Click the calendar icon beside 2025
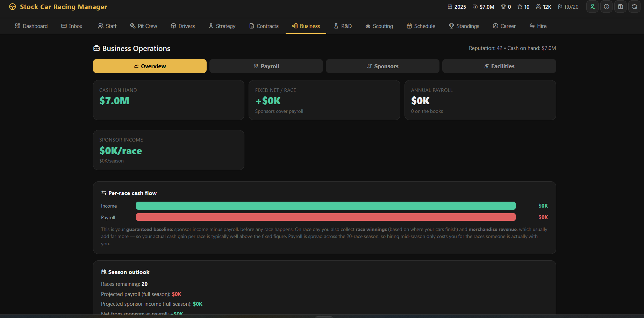 pyautogui.click(x=450, y=7)
